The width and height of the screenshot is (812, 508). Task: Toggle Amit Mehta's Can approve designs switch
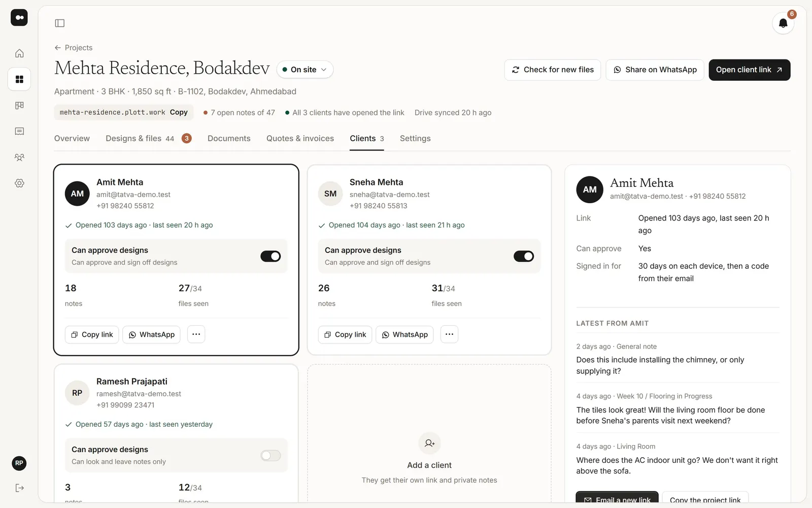coord(270,257)
